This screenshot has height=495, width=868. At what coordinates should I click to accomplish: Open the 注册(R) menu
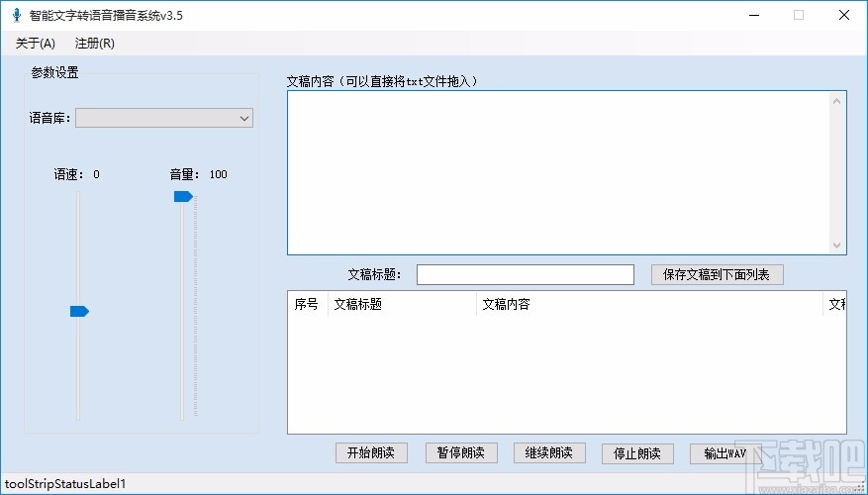95,44
